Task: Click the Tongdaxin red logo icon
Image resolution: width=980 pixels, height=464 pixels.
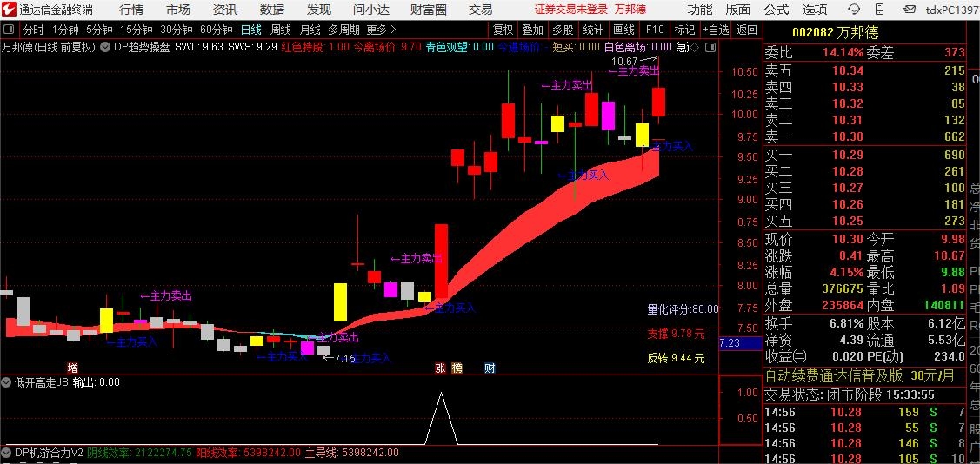Action: (9, 10)
